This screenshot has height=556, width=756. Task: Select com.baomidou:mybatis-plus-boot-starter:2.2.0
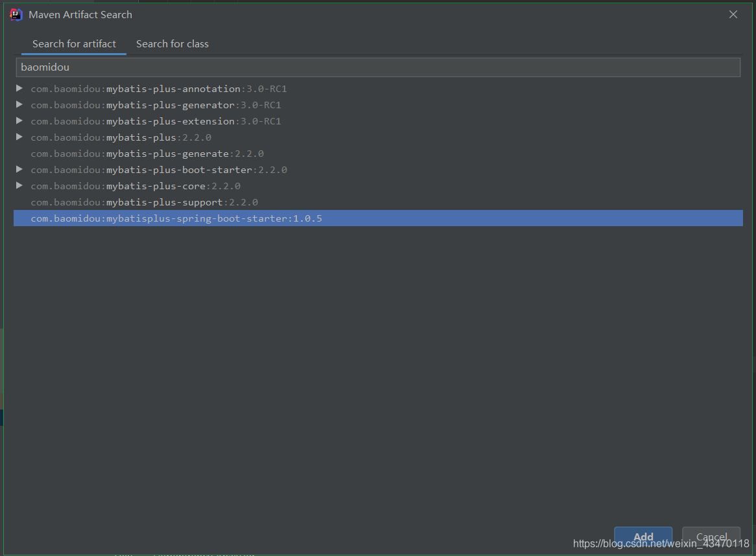tap(159, 170)
